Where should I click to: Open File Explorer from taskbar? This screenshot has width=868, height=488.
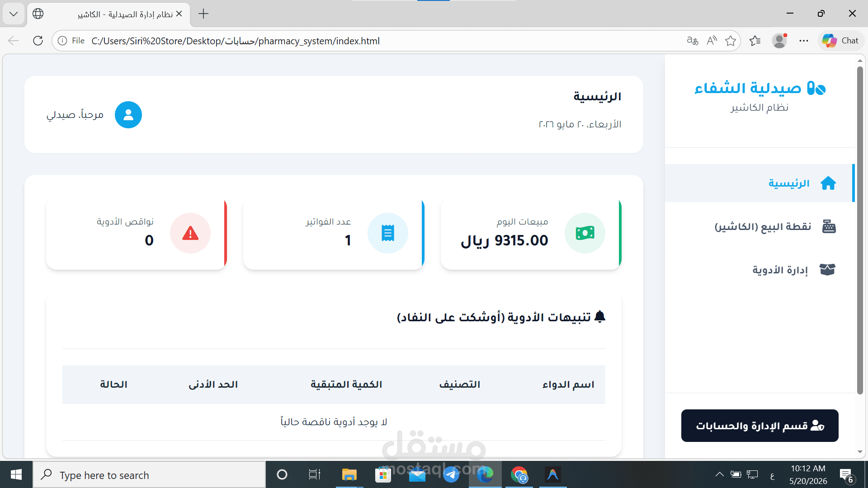tap(349, 474)
